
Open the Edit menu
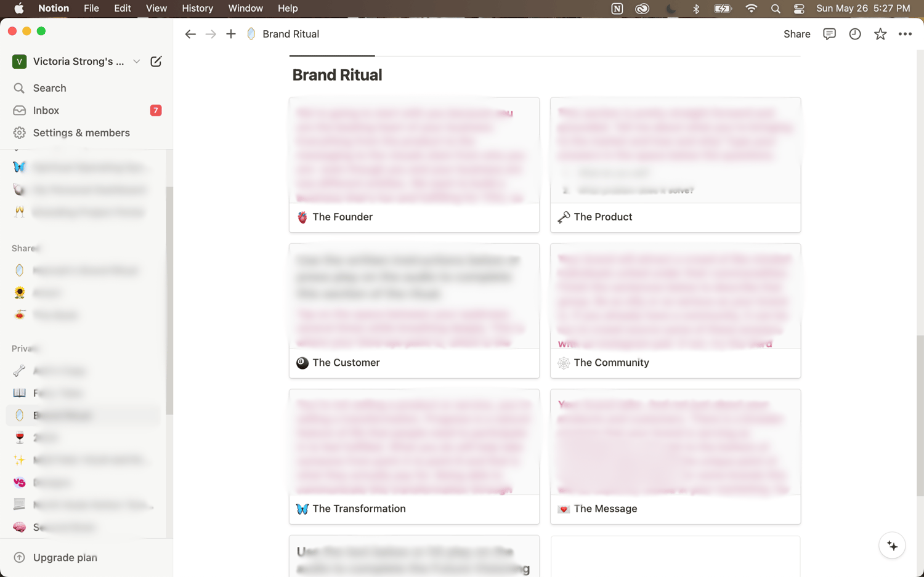122,8
